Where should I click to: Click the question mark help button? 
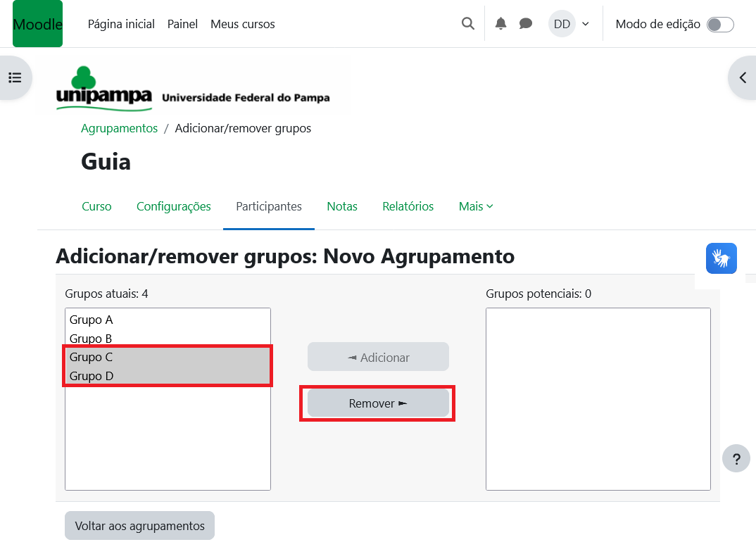coord(736,460)
